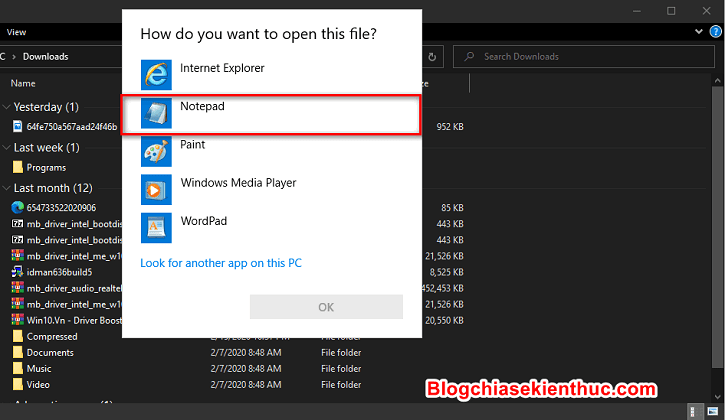Click the 64fe750a567aad24f46b file icon
The image size is (725, 420).
[18, 126]
